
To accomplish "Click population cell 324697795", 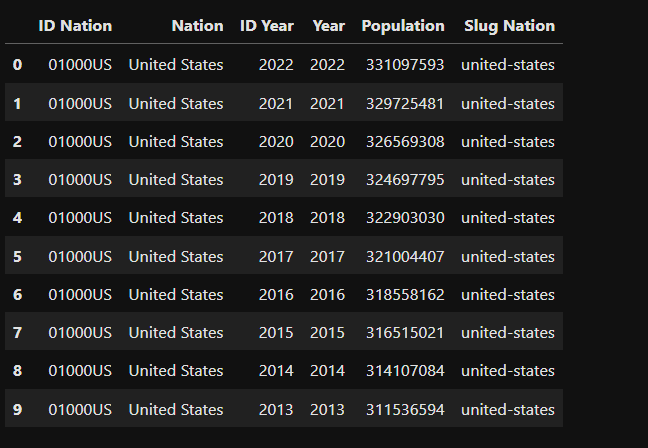I will point(405,180).
